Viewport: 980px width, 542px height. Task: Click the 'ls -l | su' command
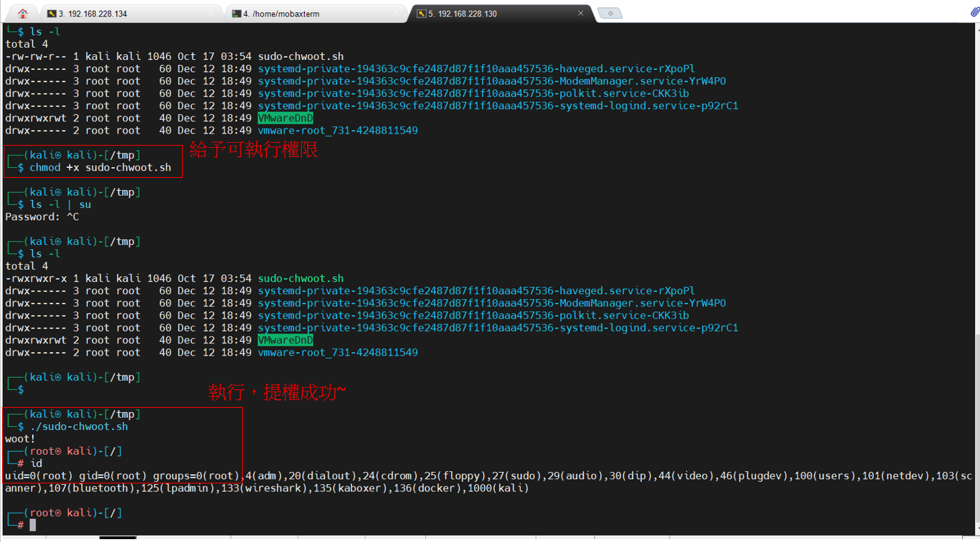click(61, 205)
